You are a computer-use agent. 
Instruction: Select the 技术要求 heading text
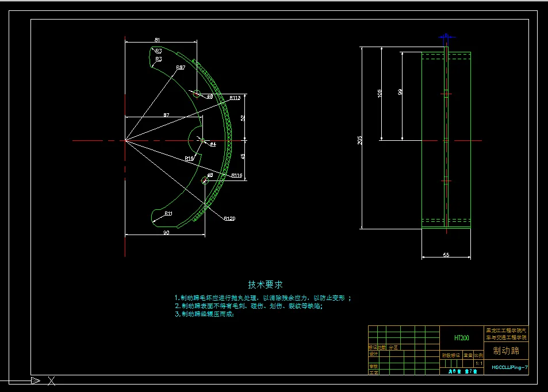(x=265, y=285)
